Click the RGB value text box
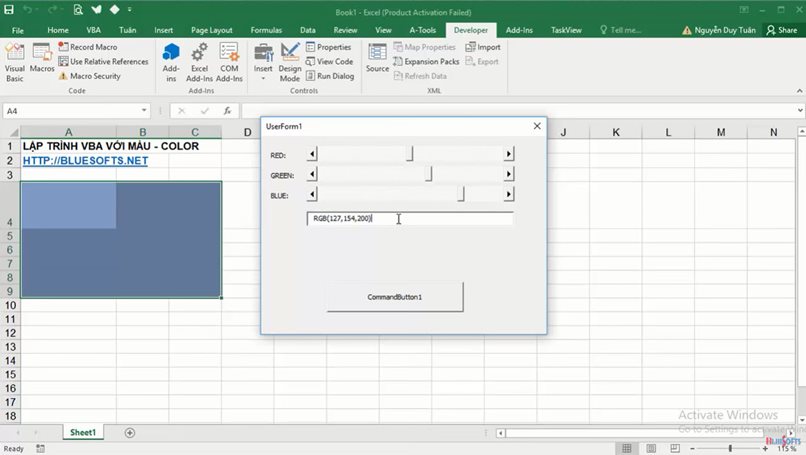The height and width of the screenshot is (455, 806). 410,218
